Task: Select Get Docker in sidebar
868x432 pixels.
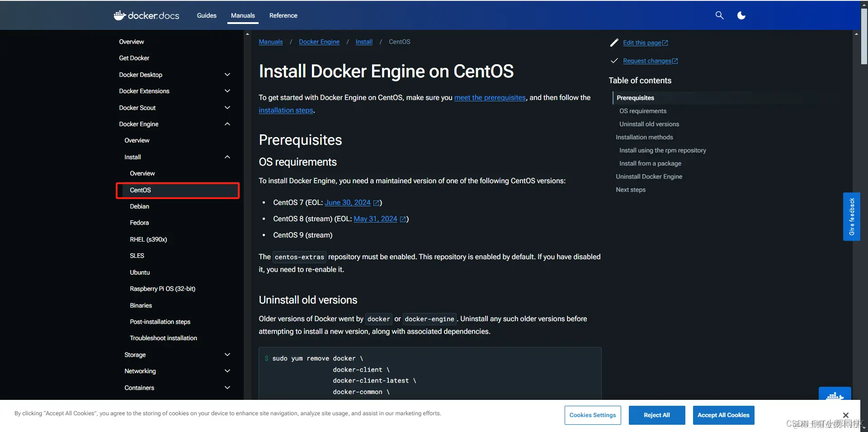Action: point(134,58)
